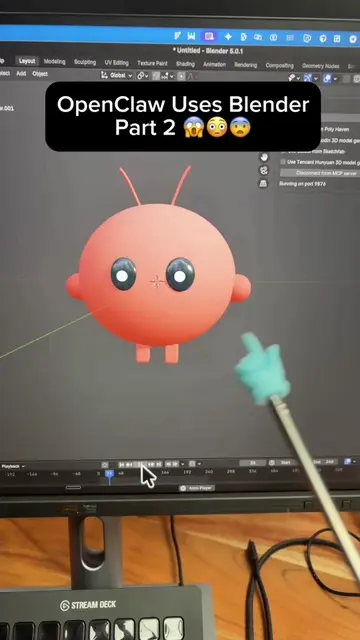
Task: Open the Geometry Nodes workspace tab
Action: pos(320,66)
